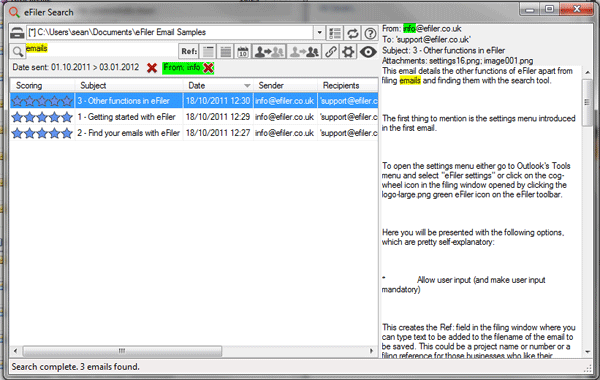Click the refresh index icon
The height and width of the screenshot is (380, 600).
pyautogui.click(x=352, y=33)
